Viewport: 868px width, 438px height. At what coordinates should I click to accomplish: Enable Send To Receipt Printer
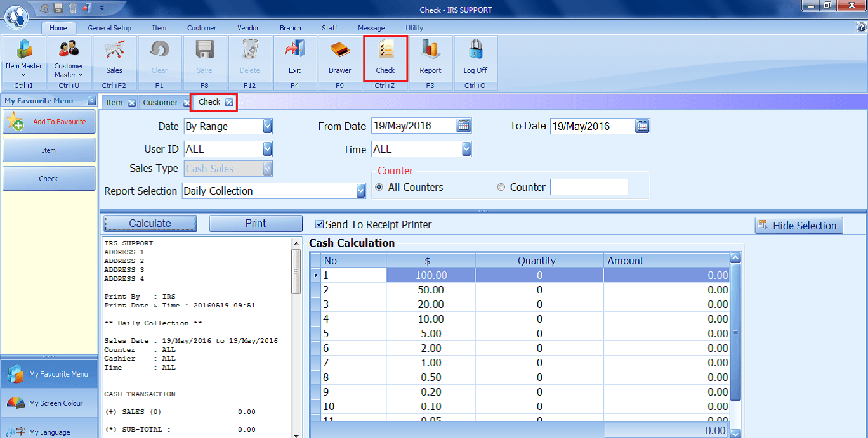(x=318, y=223)
